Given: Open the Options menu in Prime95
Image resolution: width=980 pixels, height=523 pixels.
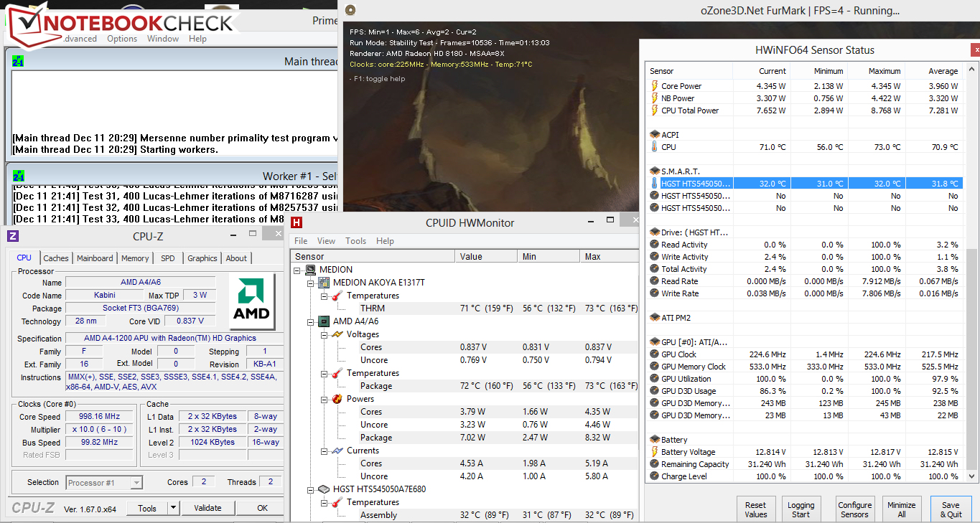Looking at the screenshot, I should click(122, 39).
